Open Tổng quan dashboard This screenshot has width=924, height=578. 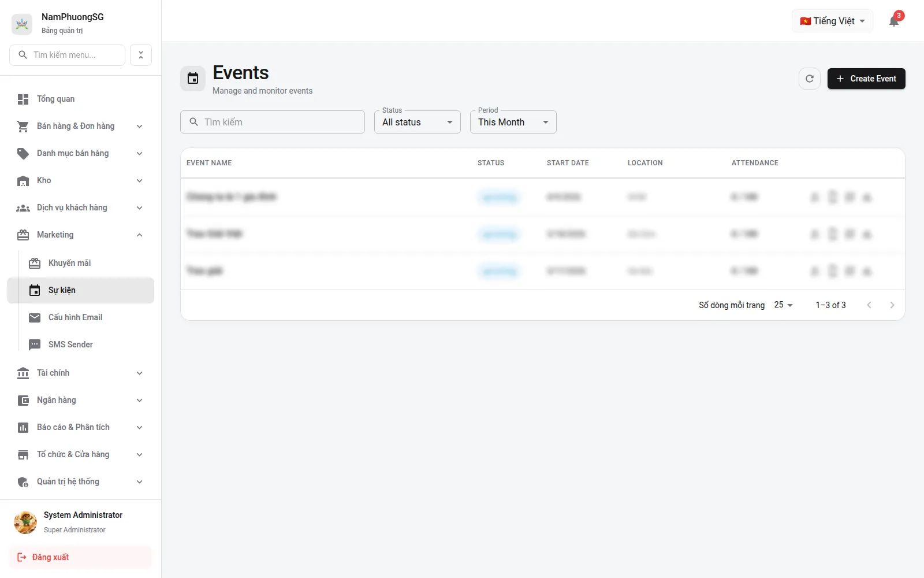point(80,99)
